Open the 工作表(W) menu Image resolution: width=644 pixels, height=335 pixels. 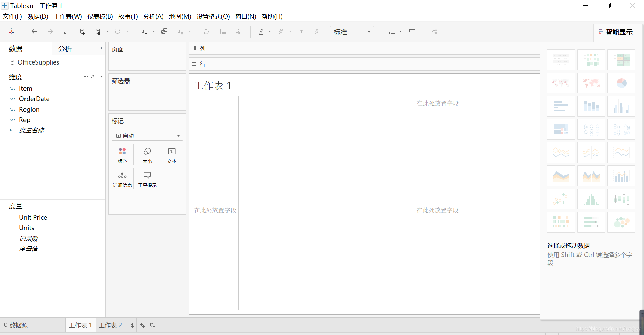tap(68, 16)
